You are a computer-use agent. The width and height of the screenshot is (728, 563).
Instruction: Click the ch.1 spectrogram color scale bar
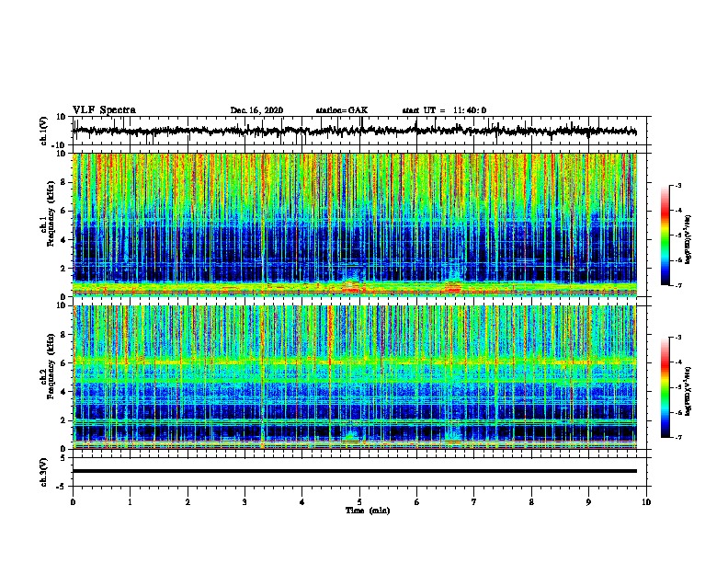(x=665, y=236)
